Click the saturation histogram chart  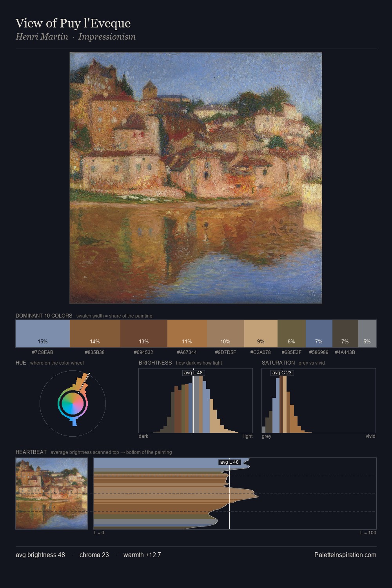coord(319,401)
